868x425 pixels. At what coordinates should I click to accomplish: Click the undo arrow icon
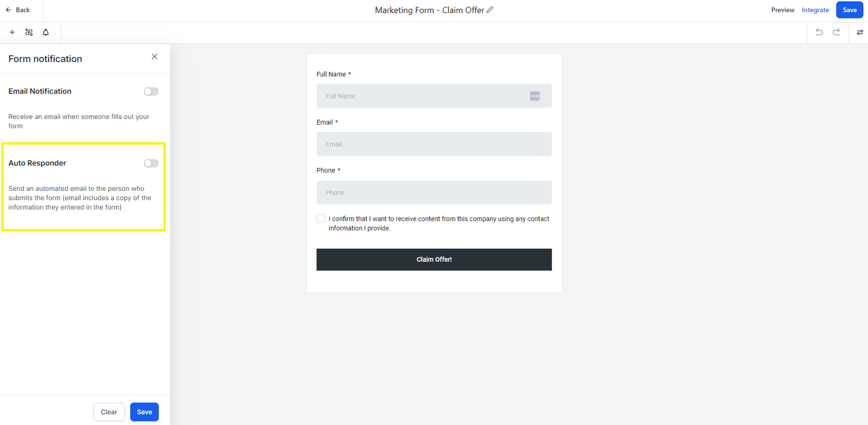(x=819, y=32)
